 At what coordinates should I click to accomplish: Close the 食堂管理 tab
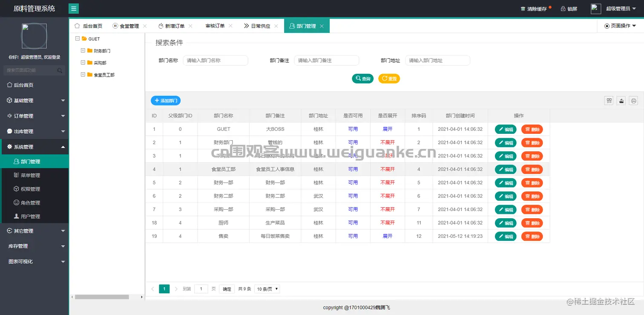pyautogui.click(x=145, y=26)
